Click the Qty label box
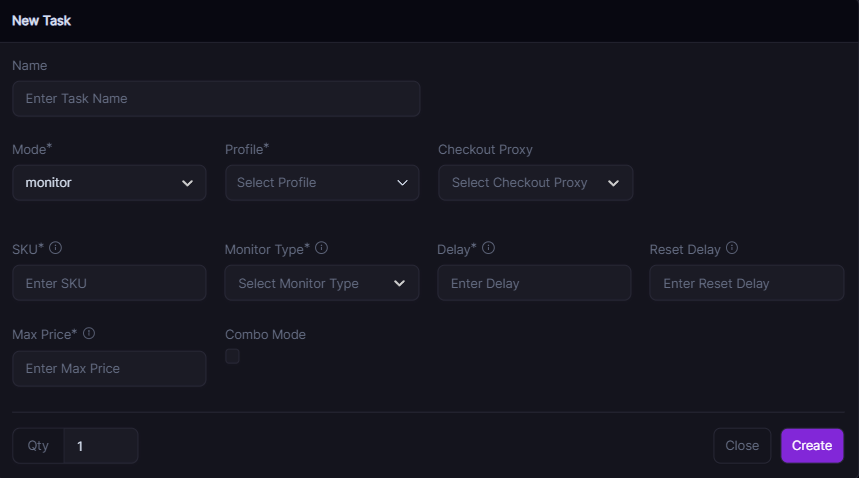The image size is (859, 478). point(38,446)
